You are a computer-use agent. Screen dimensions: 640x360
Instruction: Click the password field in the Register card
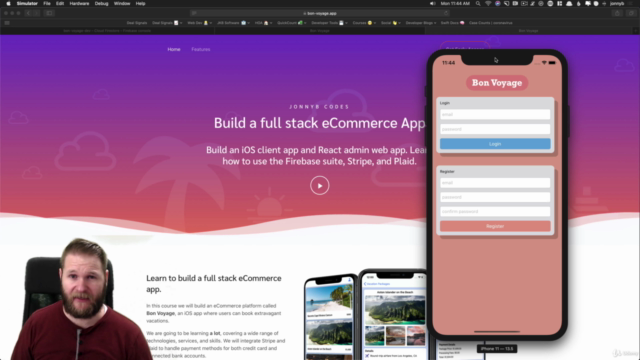495,197
